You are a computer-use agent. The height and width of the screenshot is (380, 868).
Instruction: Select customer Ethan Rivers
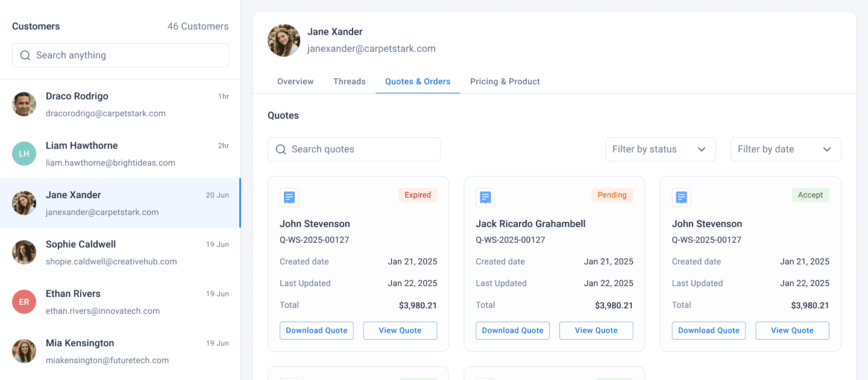point(121,302)
